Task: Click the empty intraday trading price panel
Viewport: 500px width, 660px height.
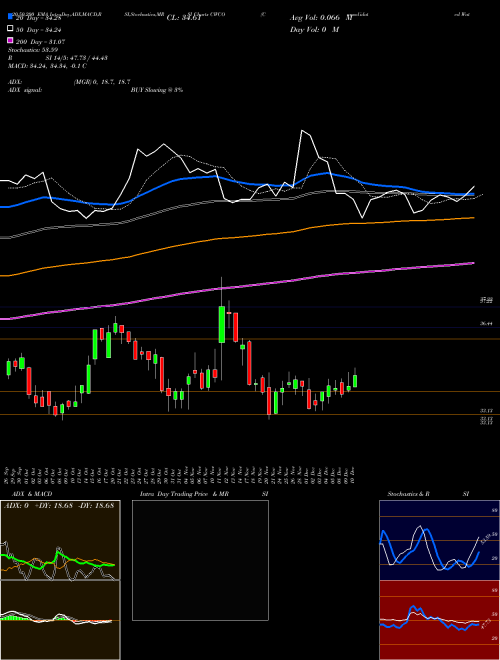Action: [200, 560]
